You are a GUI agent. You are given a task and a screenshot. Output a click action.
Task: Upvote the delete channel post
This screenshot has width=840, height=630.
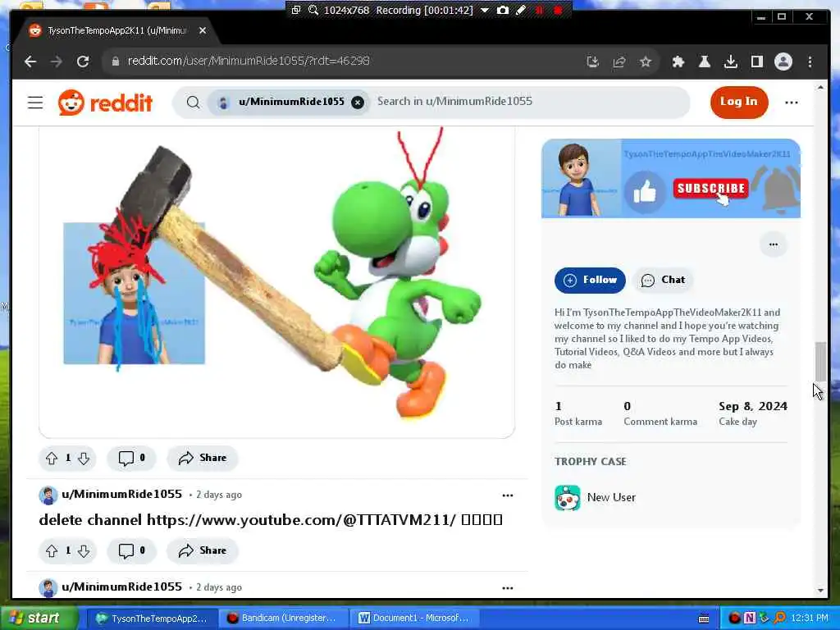tap(52, 551)
